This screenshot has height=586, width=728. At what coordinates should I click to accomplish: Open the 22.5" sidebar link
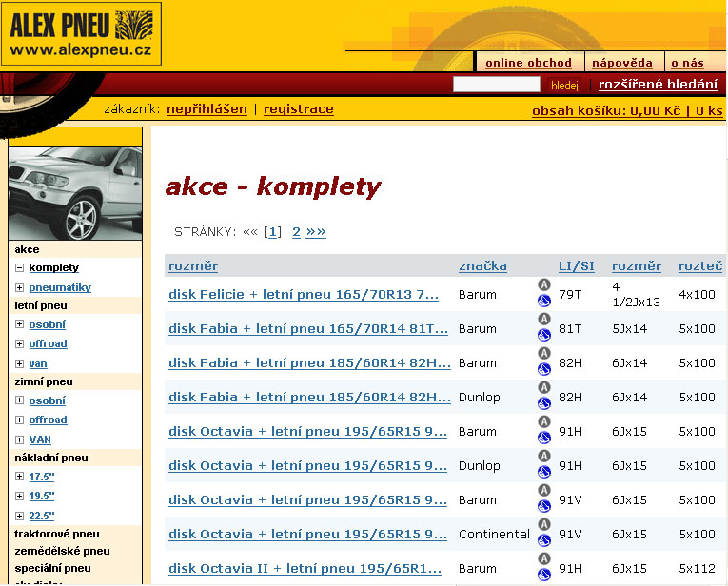pyautogui.click(x=42, y=516)
